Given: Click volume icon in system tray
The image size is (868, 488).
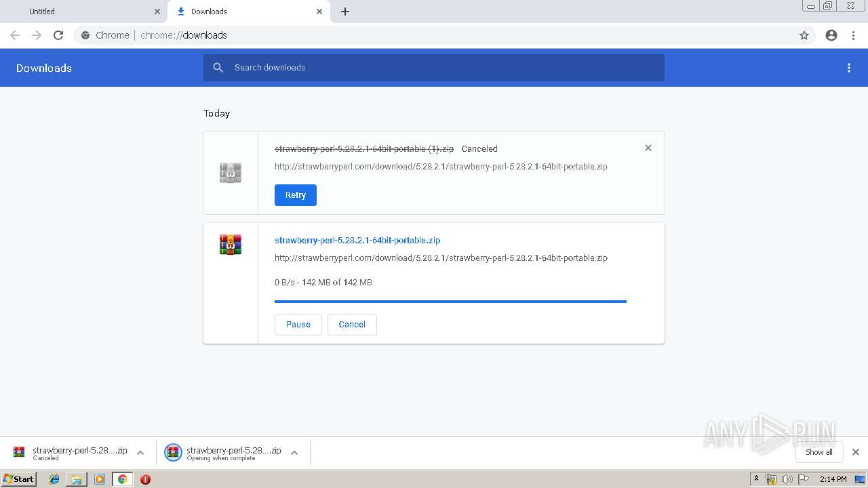Looking at the screenshot, I should pyautogui.click(x=787, y=479).
